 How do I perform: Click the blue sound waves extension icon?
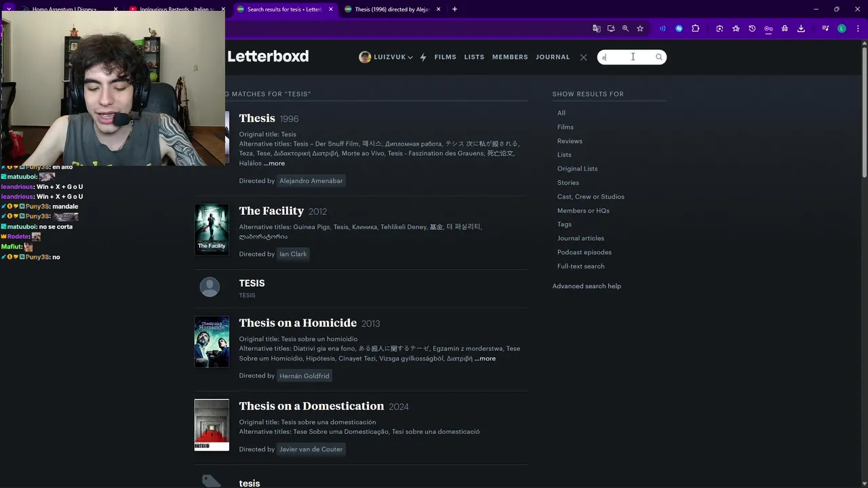click(x=662, y=28)
